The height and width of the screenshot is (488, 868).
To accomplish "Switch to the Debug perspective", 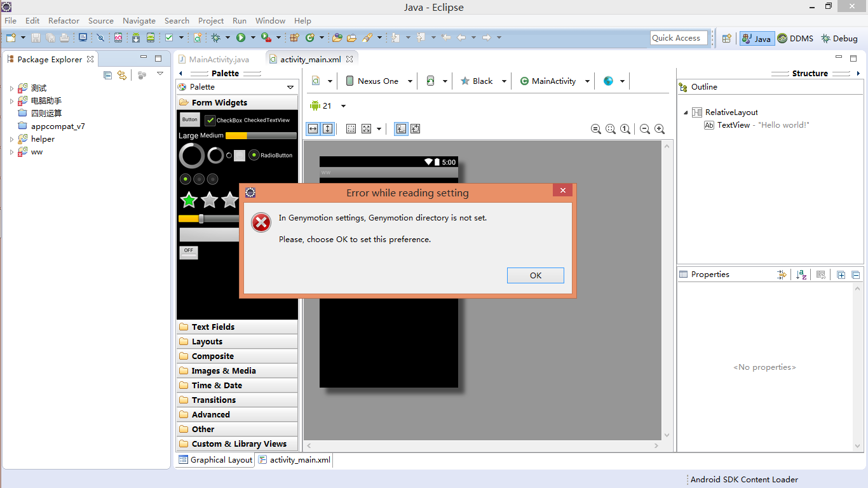I will click(839, 38).
